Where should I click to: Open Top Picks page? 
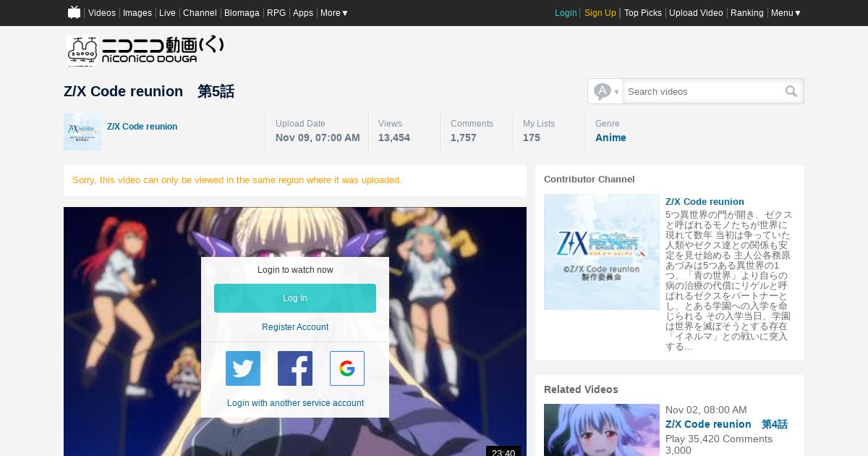coord(643,13)
